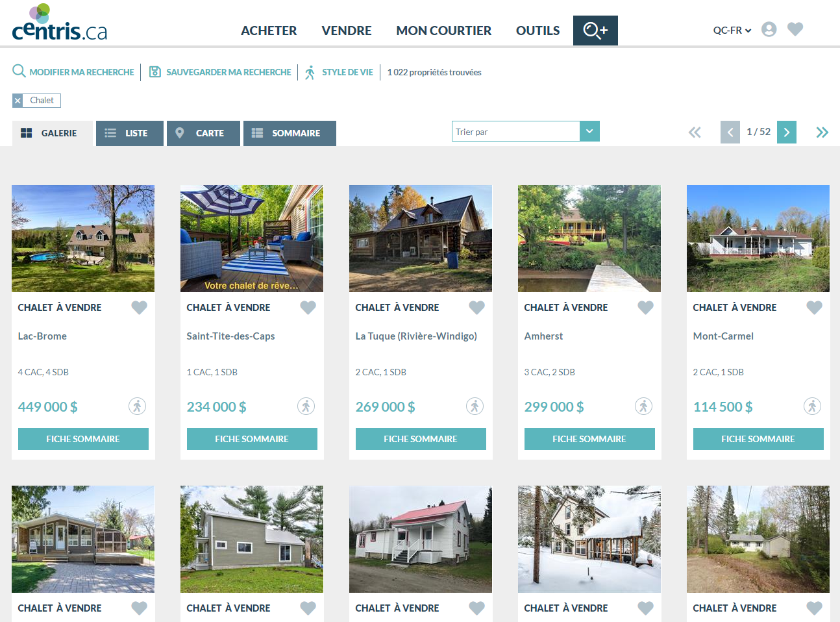Click the magnifier icon beside MODIFIER MA RECHERCHE
This screenshot has height=622, width=840.
click(x=19, y=71)
